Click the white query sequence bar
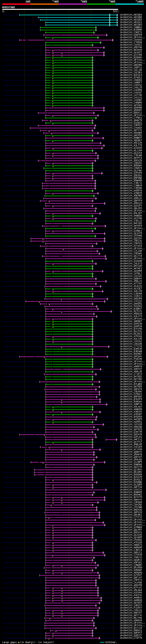This screenshot has height=644, width=146. click(60, 9)
